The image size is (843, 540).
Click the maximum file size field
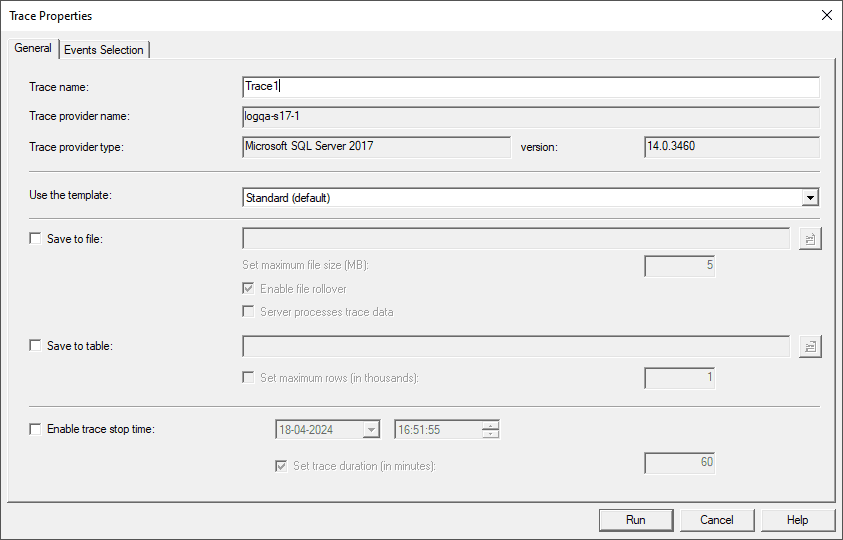680,266
